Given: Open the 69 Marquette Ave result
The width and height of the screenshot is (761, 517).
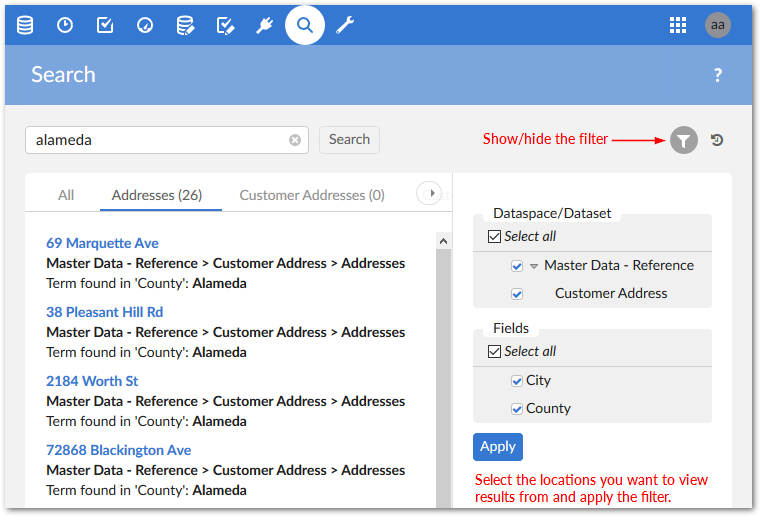Looking at the screenshot, I should click(102, 243).
